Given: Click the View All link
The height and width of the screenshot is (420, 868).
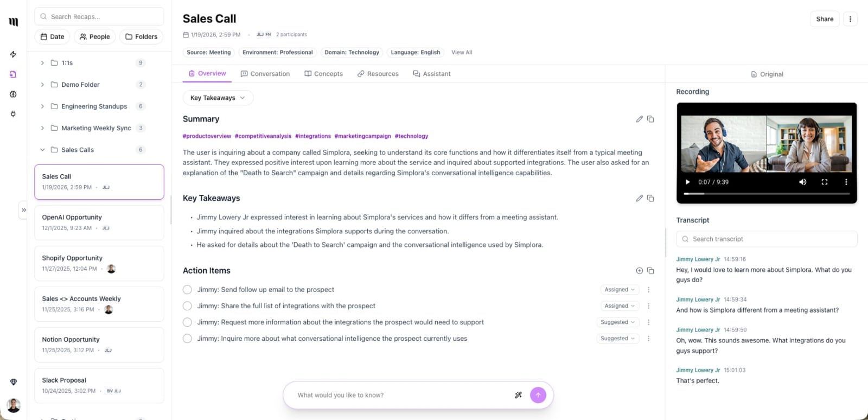Looking at the screenshot, I should 462,53.
